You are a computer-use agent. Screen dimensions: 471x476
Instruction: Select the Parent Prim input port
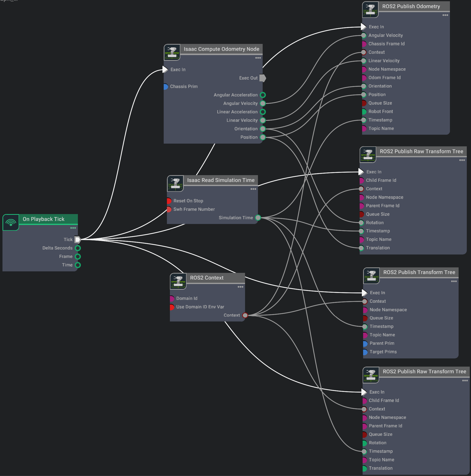365,344
